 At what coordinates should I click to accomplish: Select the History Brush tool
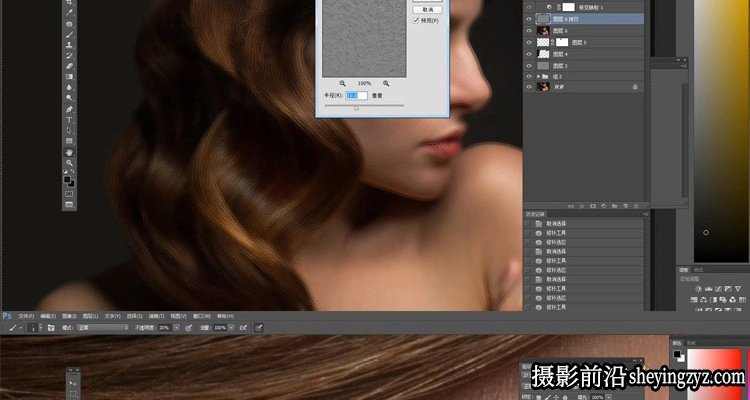(69, 56)
